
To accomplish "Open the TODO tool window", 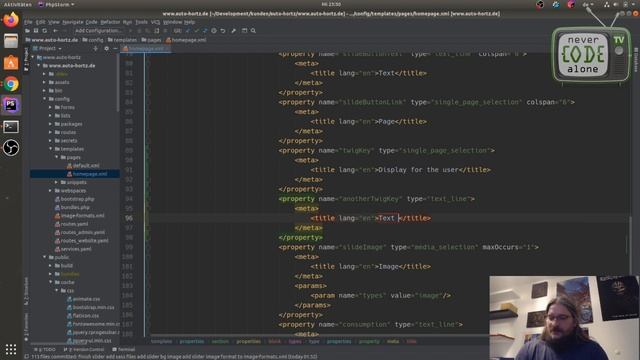I will point(45,350).
